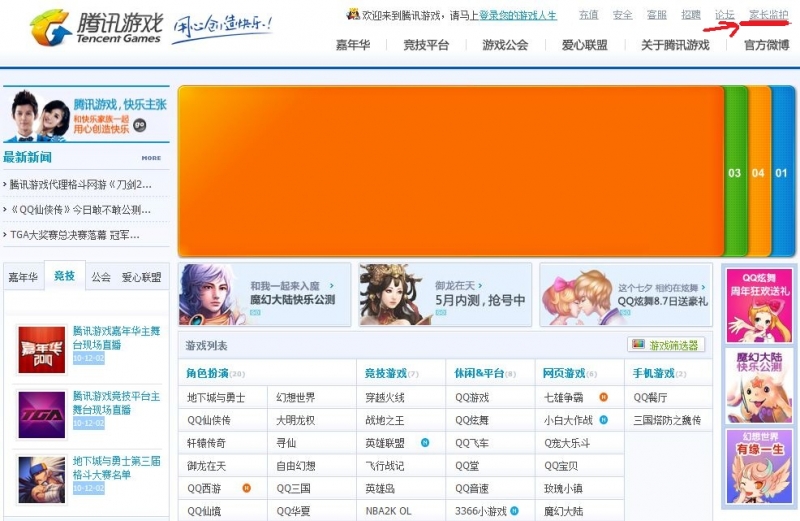Select the 嘉年华 tab in left panel

[23, 277]
